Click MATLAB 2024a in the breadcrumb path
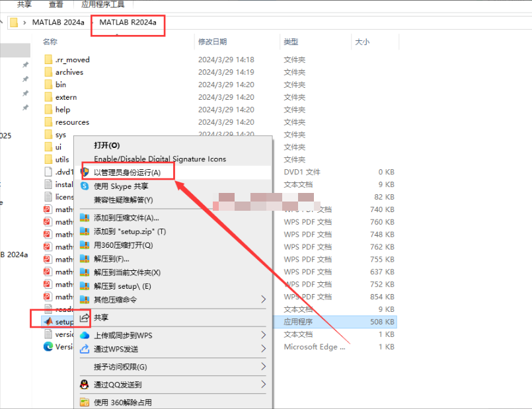 pyautogui.click(x=58, y=22)
